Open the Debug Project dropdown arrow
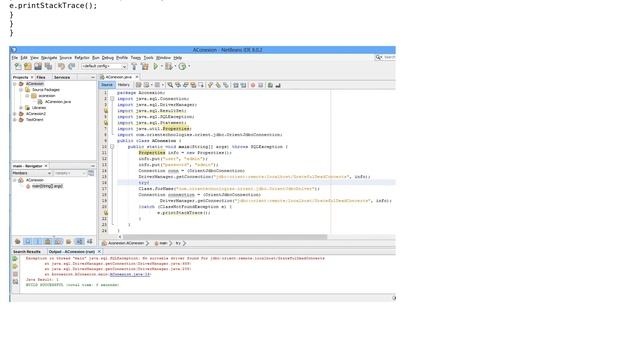640x360 pixels. 175,66
